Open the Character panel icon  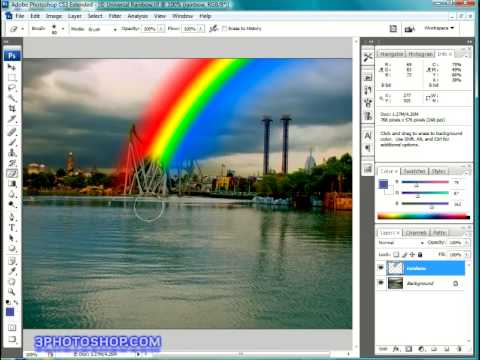pyautogui.click(x=368, y=135)
